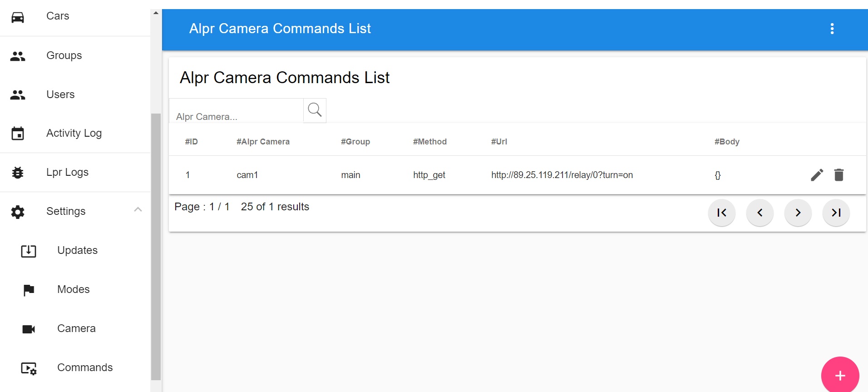Go to the previous page of results
This screenshot has height=392, width=868.
(759, 213)
